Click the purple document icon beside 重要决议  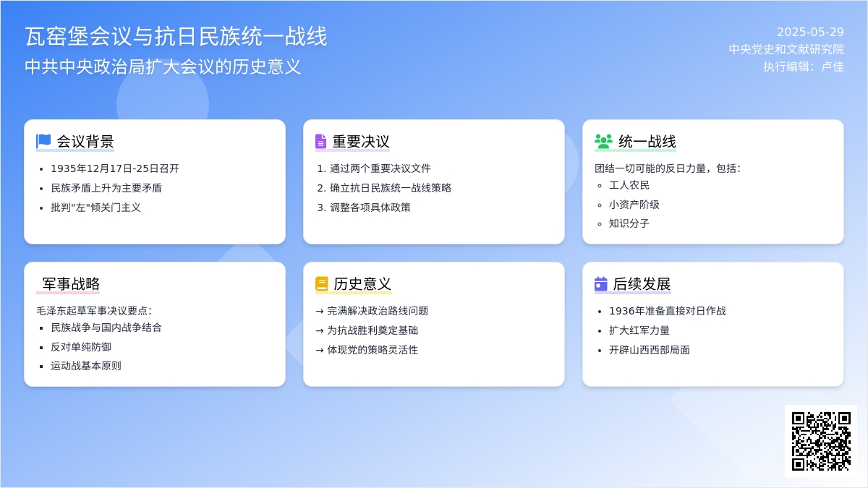(321, 141)
